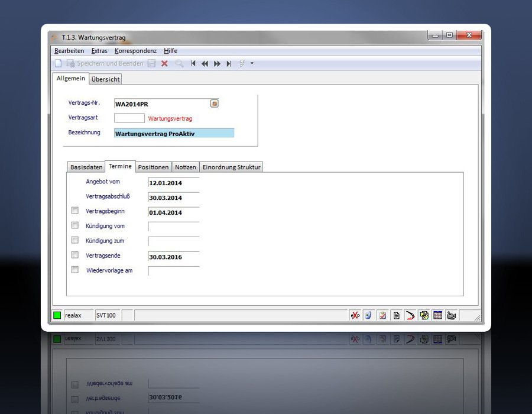The image size is (532, 414).
Task: Click the yellow stacked documents icon in status bar
Action: 424,316
